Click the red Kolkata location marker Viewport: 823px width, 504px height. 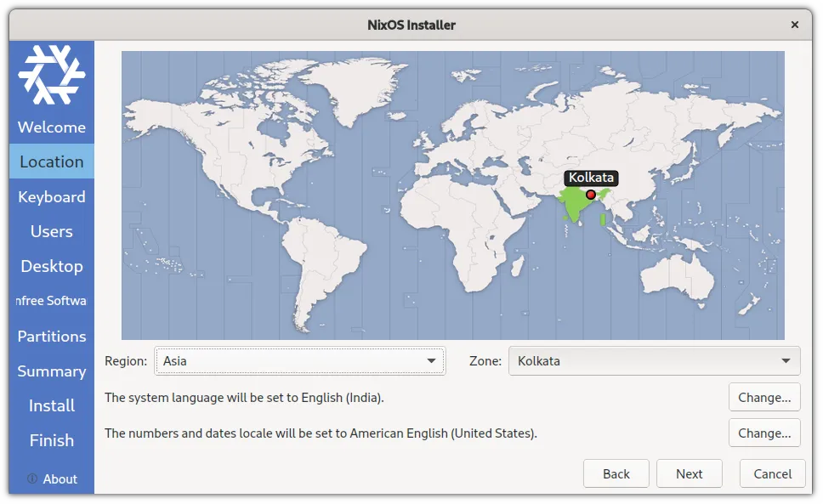(591, 195)
